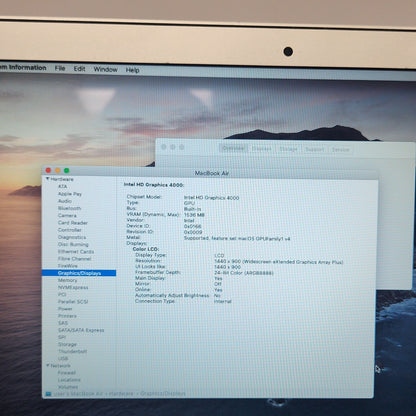This screenshot has width=416, height=416.
Task: Open the Window menu
Action: 105,69
